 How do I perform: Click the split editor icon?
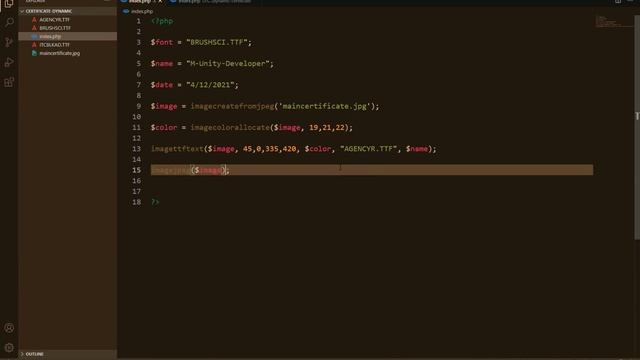coord(618,2)
